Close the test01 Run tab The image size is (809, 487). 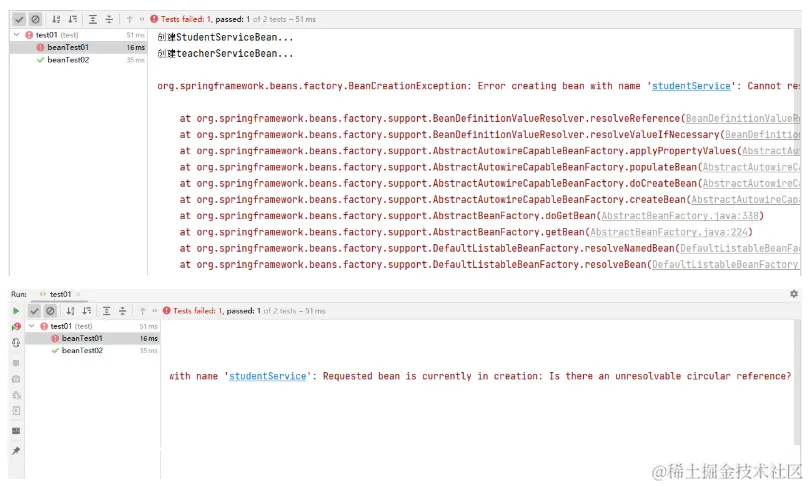tap(78, 294)
